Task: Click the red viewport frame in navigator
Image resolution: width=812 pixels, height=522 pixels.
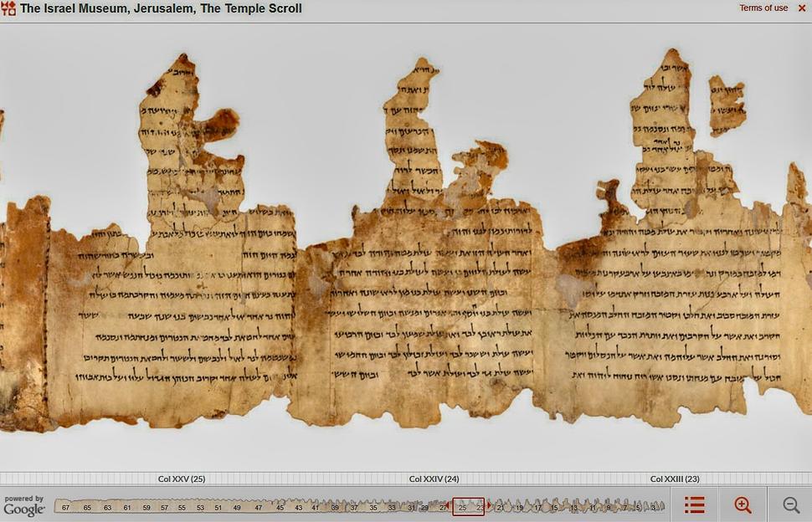Action: click(x=468, y=506)
